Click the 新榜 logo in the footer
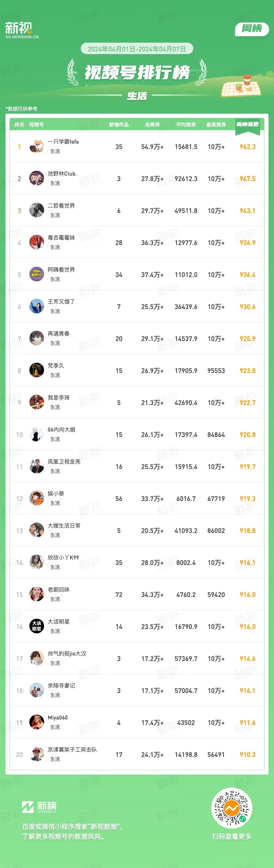This screenshot has height=868, width=274. 39,807
